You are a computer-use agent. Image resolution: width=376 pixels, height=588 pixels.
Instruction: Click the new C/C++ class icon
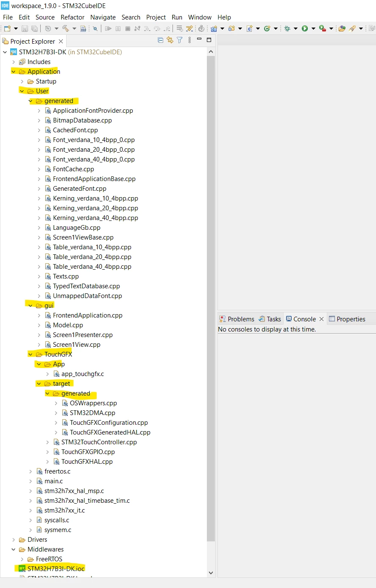267,28
